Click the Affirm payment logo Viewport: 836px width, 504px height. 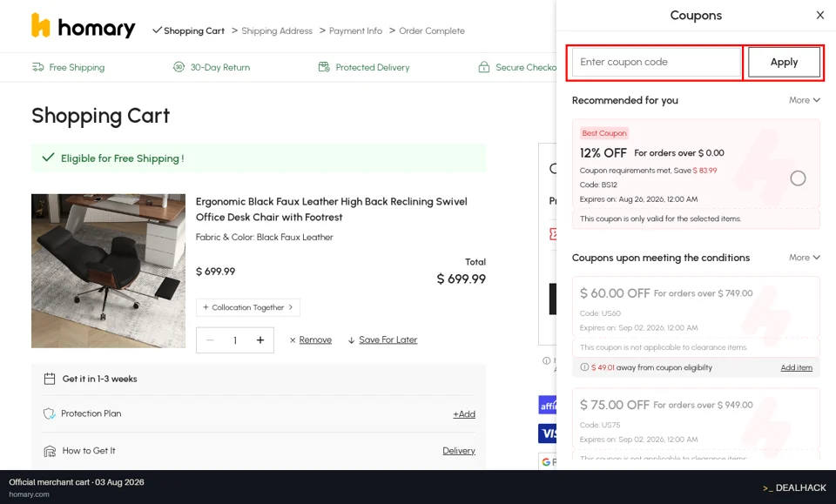tap(548, 405)
